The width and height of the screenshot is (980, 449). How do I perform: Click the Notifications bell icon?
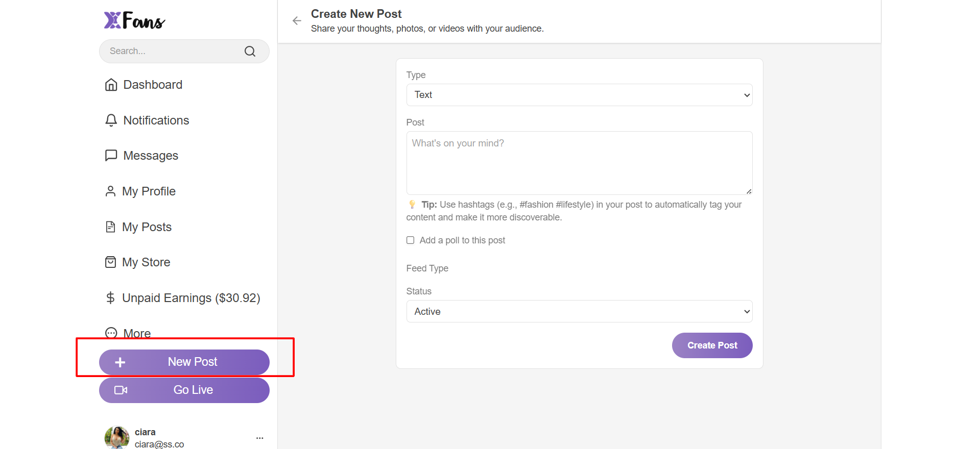coord(111,120)
